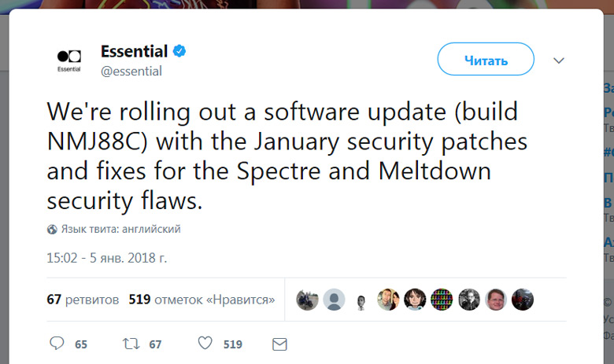Click the first liker avatar thumbnail
The width and height of the screenshot is (614, 364).
tap(307, 300)
